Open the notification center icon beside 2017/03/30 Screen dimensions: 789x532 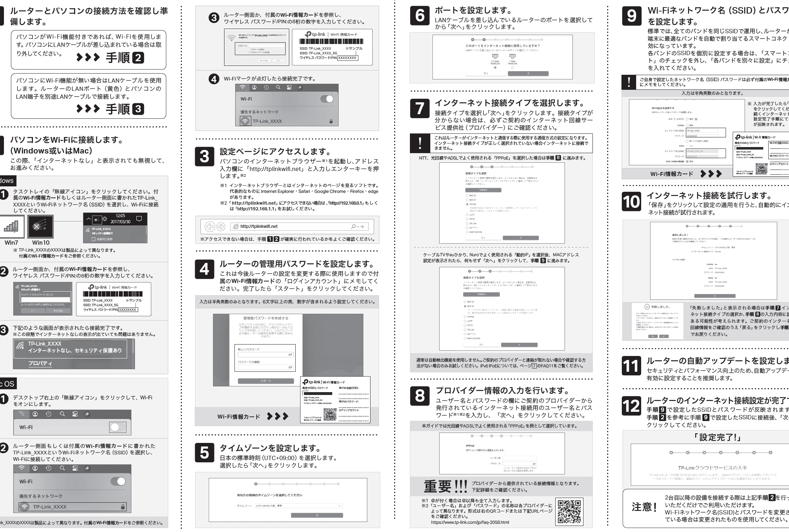tap(139, 219)
